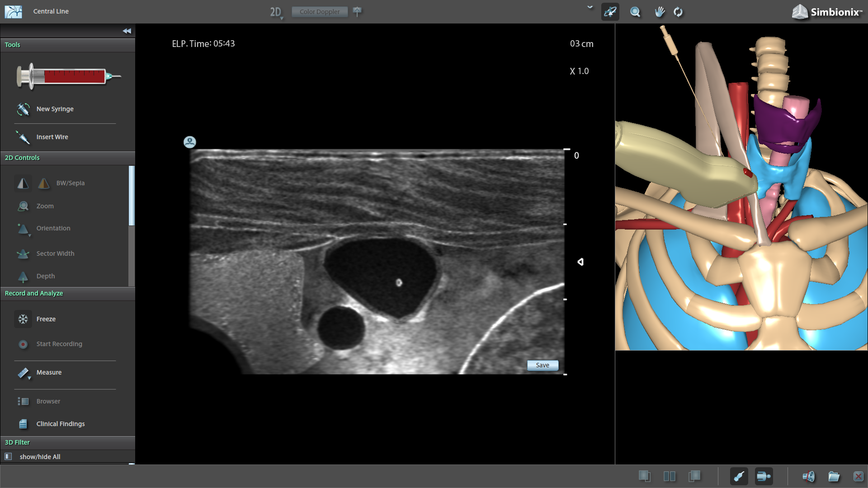The width and height of the screenshot is (868, 488).
Task: Open the 2D mode dropdown
Action: (x=277, y=13)
